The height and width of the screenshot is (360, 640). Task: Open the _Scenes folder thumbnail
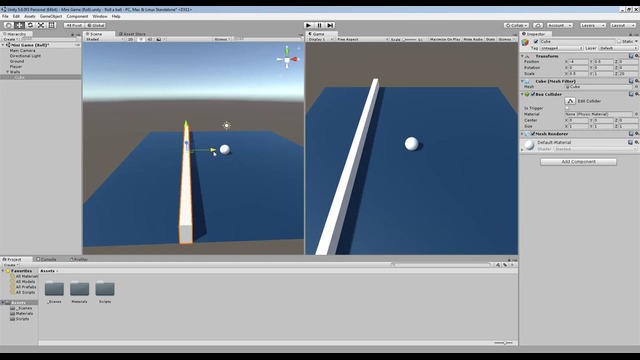(54, 289)
